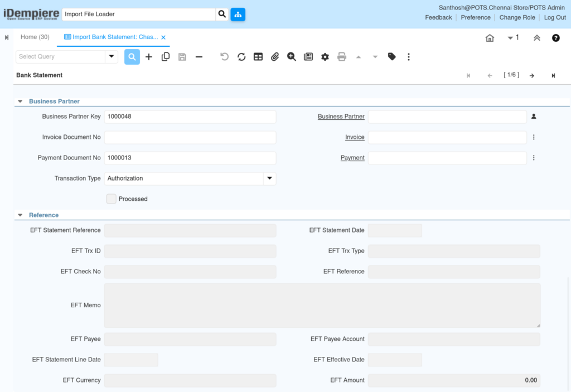The height and width of the screenshot is (392, 571).
Task: Go to next record arrow
Action: tap(532, 75)
